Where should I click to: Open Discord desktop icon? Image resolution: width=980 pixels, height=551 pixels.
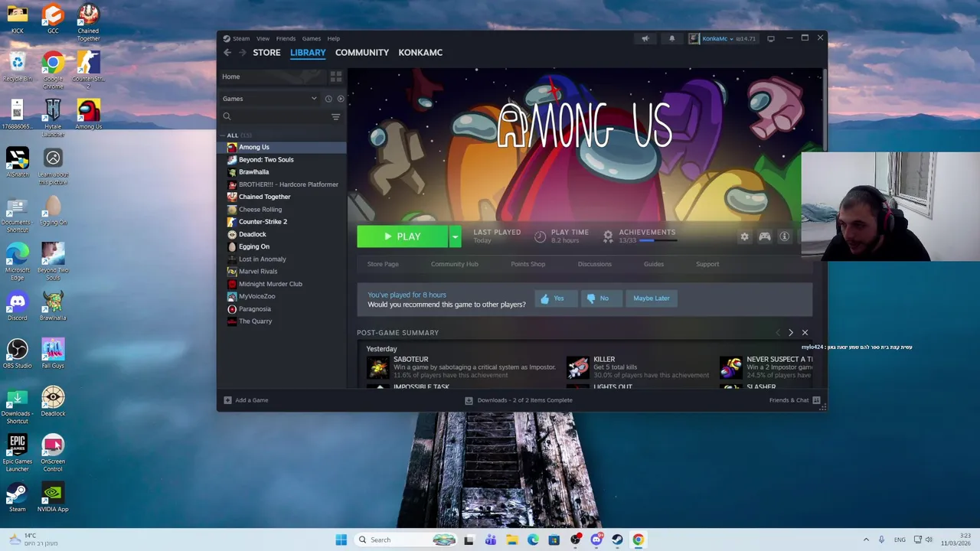click(17, 306)
